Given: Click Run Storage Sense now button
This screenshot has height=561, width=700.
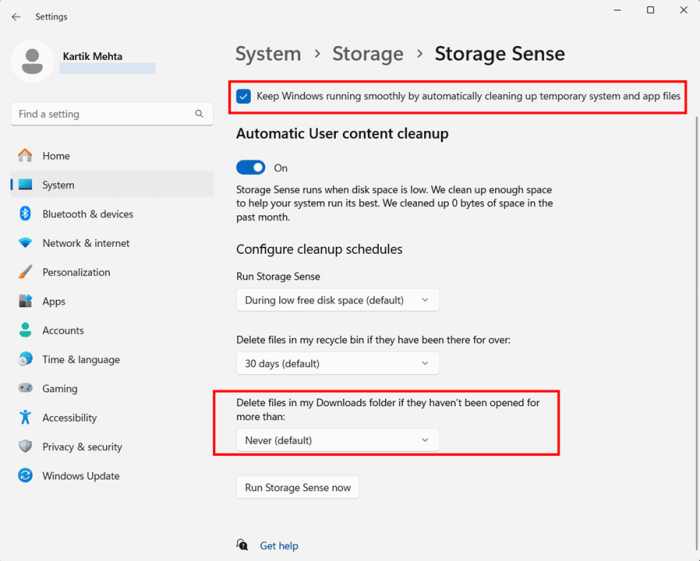Looking at the screenshot, I should 298,487.
